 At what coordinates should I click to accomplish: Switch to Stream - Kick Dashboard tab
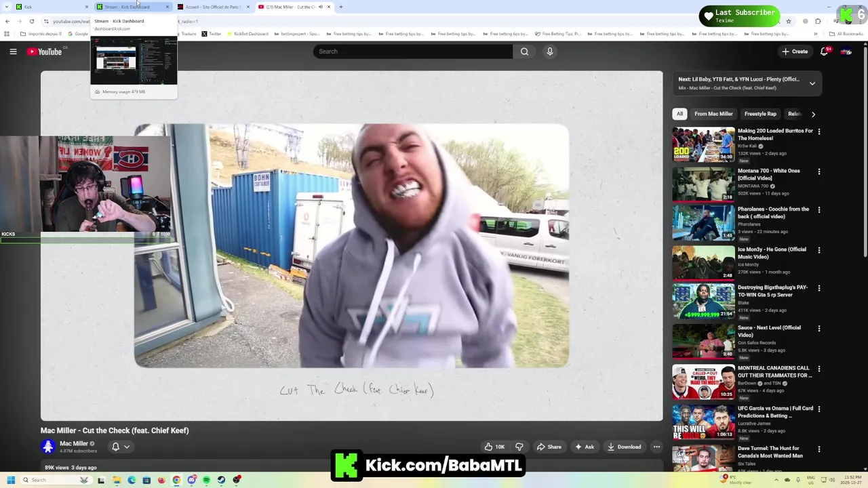(132, 7)
